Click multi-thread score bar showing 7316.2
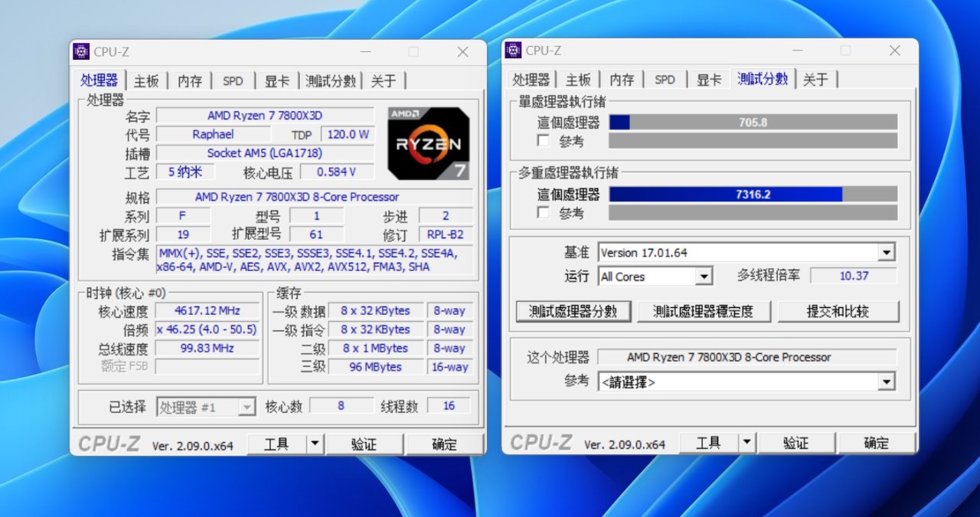 click(x=753, y=195)
